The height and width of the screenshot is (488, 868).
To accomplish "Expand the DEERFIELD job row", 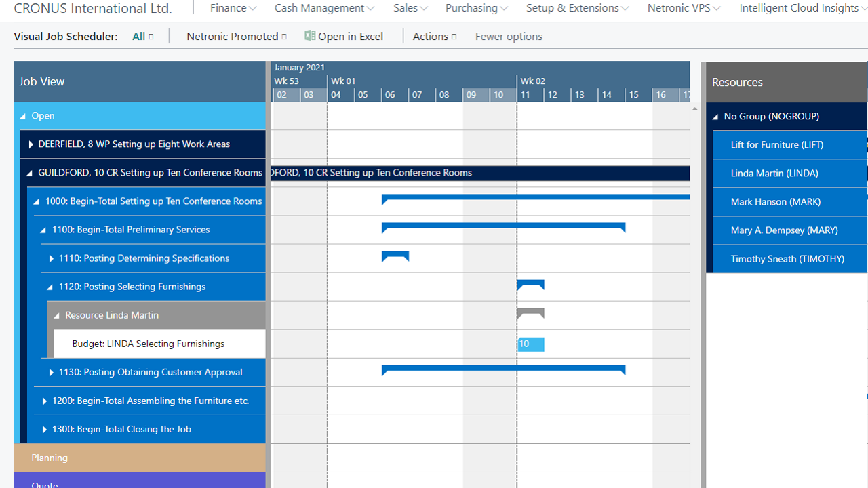I will pyautogui.click(x=31, y=144).
